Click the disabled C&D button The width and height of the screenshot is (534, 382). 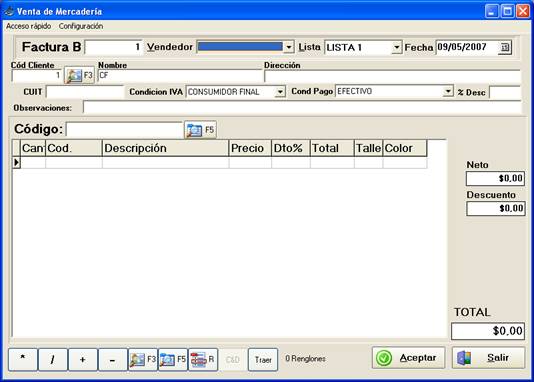[233, 359]
